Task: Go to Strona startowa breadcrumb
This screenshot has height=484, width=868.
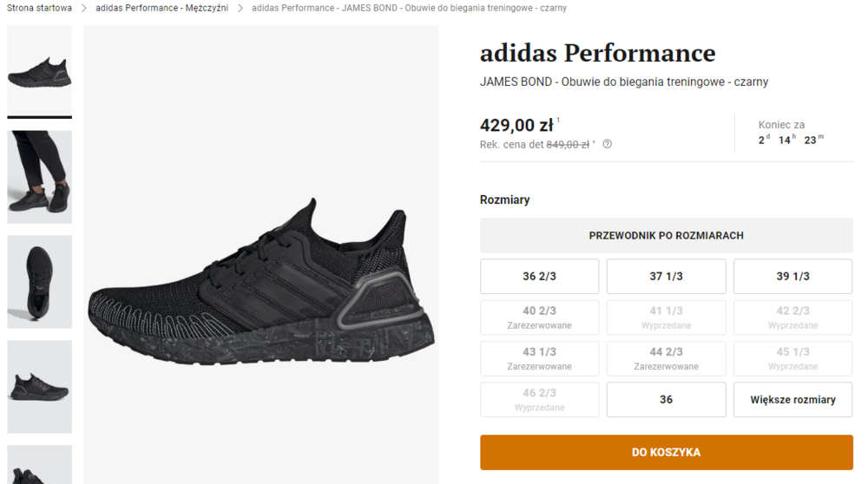Action: pyautogui.click(x=39, y=8)
